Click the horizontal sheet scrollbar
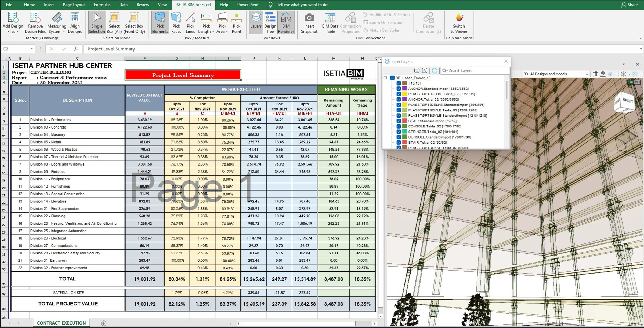The image size is (644, 328). coord(298,323)
